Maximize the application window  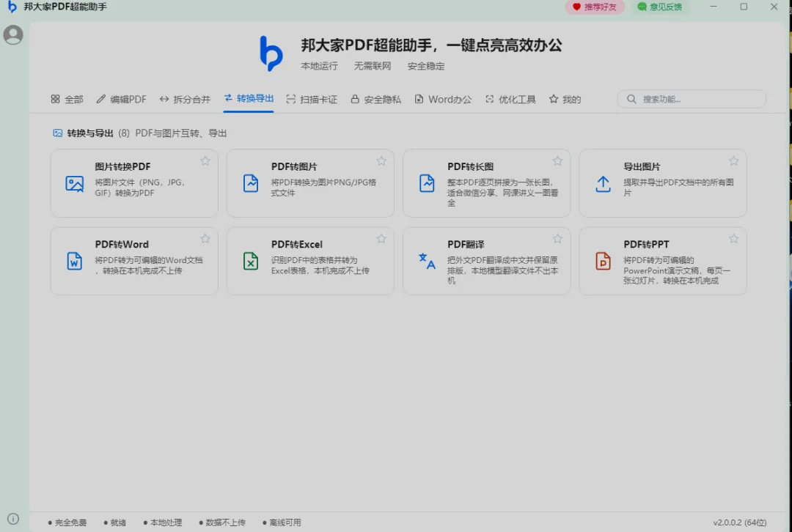[744, 7]
